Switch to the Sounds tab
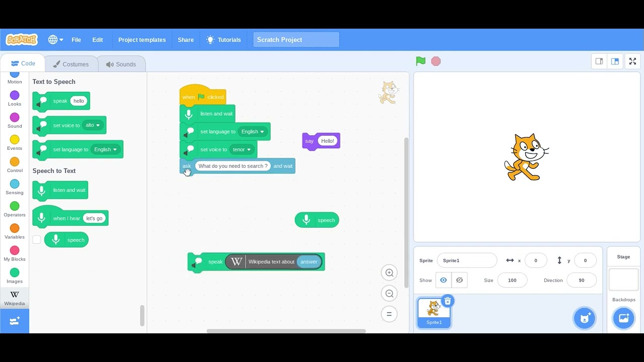Image resolution: width=644 pixels, height=362 pixels. coord(121,64)
